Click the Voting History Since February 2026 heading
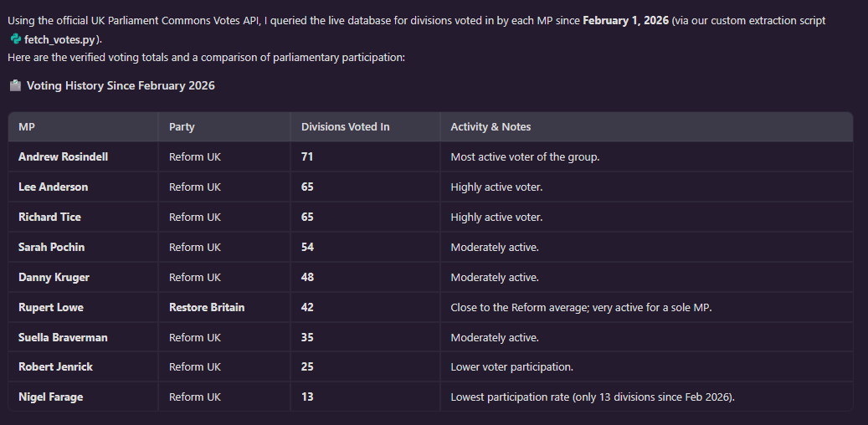 [x=121, y=86]
